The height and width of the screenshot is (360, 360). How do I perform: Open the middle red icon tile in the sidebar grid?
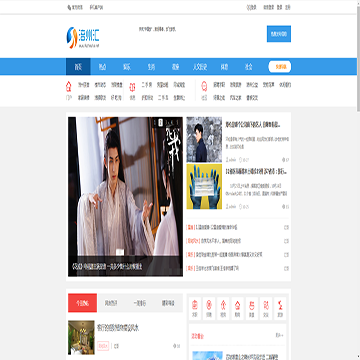coord(238,308)
